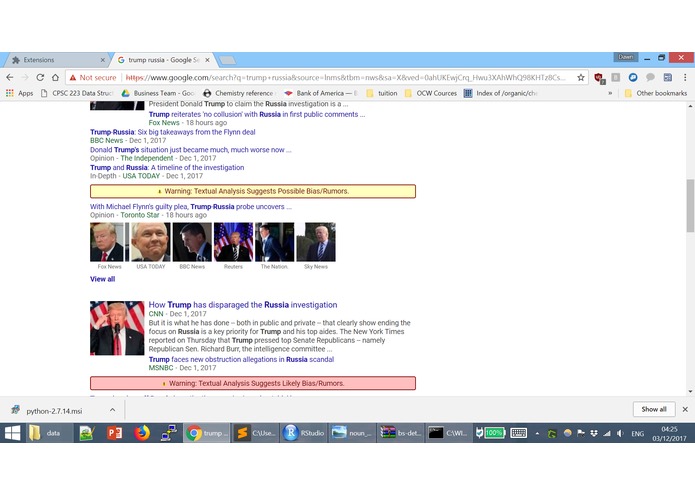Reload the page with the refresh icon
Screen dimensions: 695x494
[40, 78]
